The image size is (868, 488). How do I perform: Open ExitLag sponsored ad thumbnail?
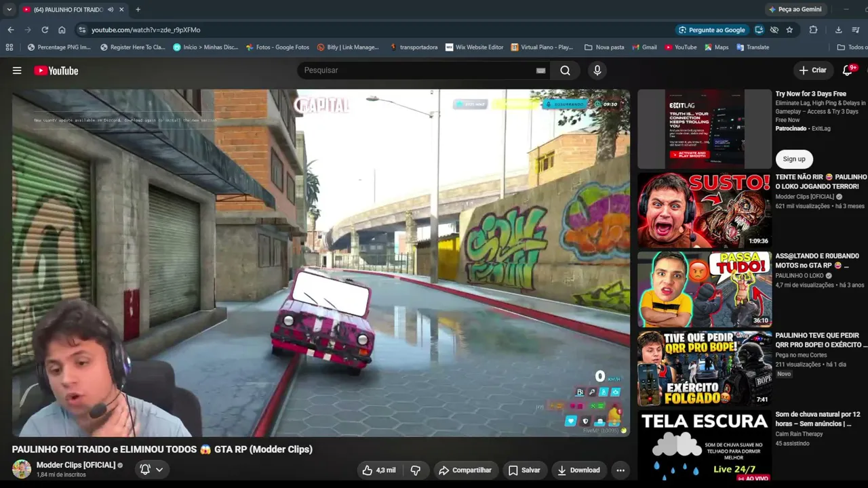coord(705,129)
